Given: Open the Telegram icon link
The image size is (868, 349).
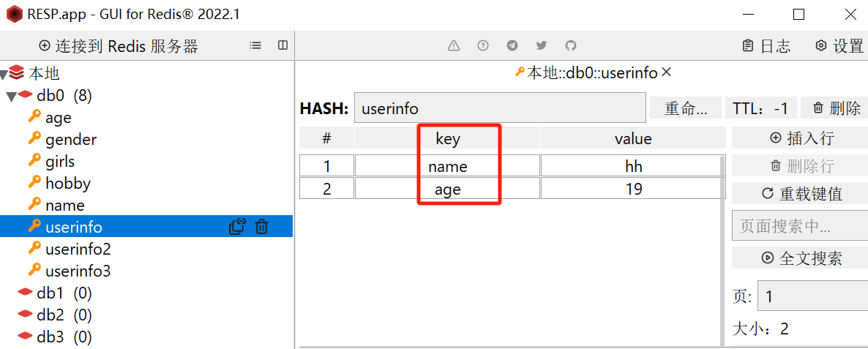Looking at the screenshot, I should click(x=512, y=46).
